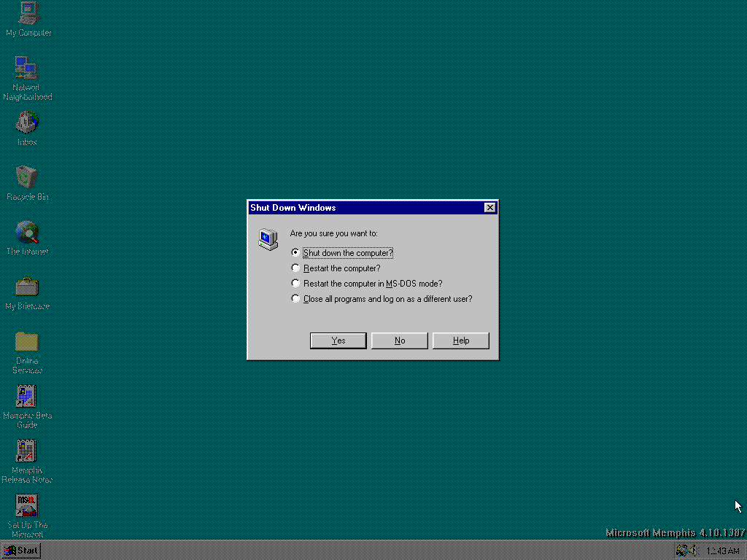Choose Restart the computer option
Viewport: 747px width, 560px height.
click(x=336, y=268)
